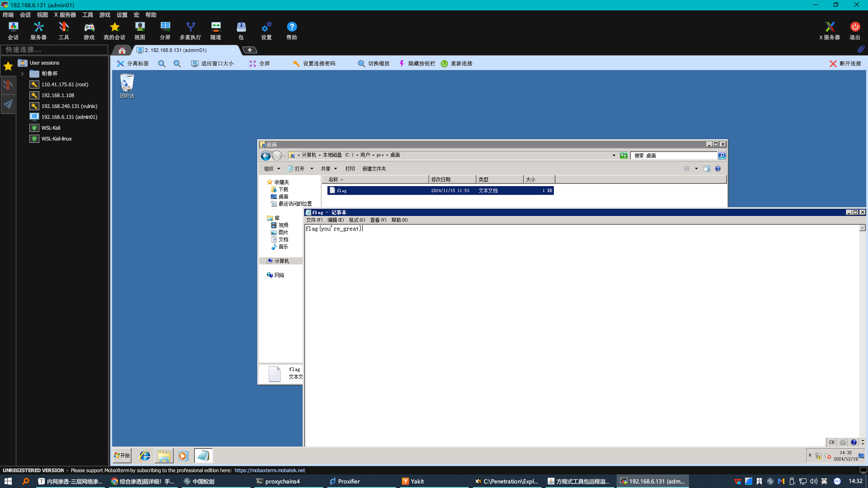Click the back arrow in Explorer window
Viewport: 868px width, 488px height.
point(265,156)
